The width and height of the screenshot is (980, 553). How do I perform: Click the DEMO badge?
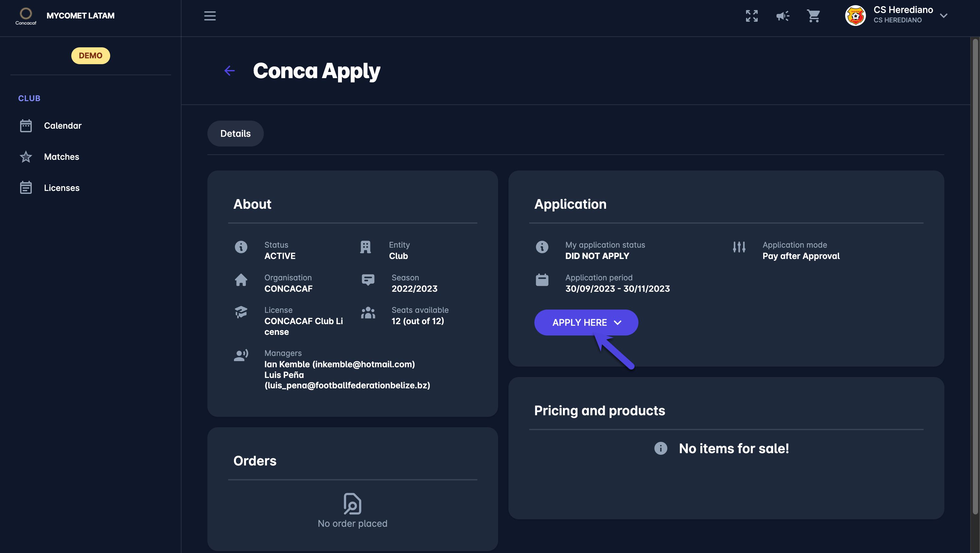click(90, 55)
